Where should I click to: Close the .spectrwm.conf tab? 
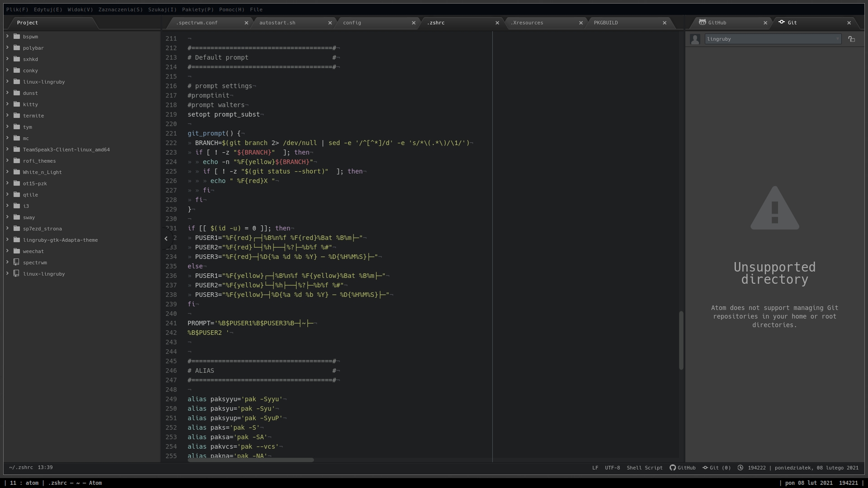(x=246, y=23)
